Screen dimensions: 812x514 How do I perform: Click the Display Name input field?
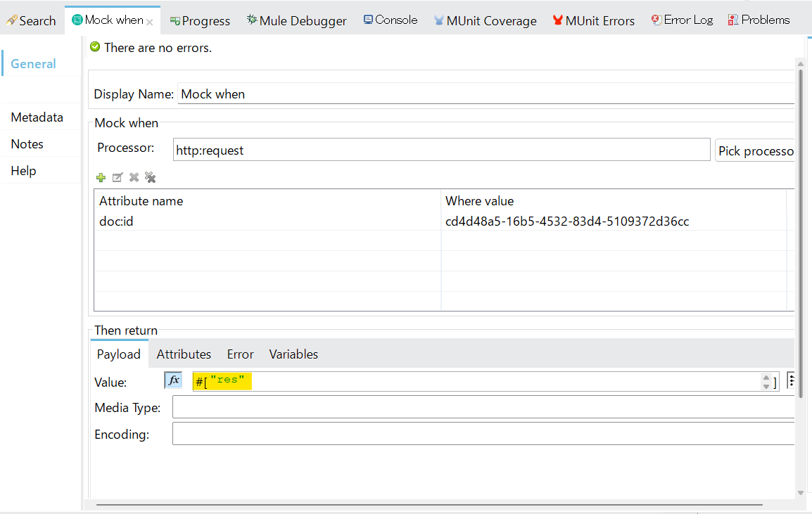tap(486, 94)
